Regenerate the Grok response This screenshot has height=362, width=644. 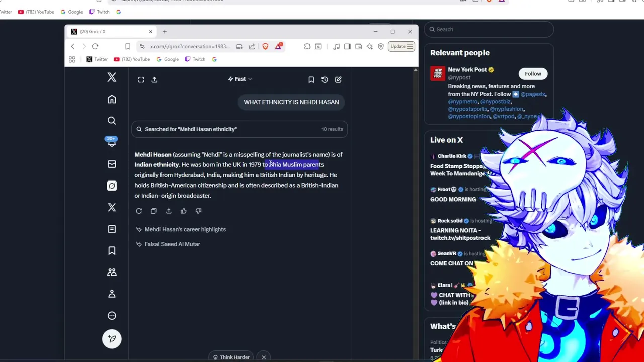click(139, 211)
